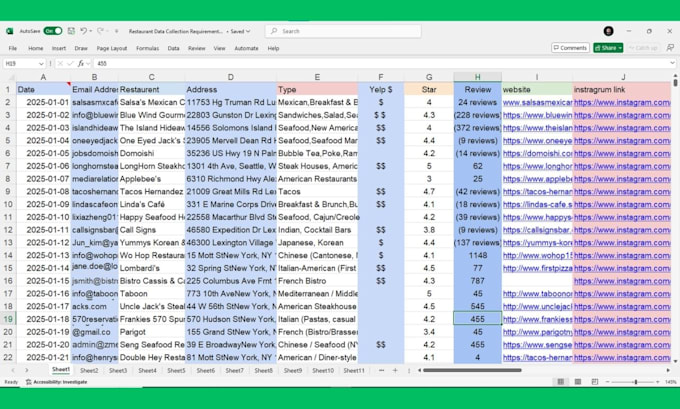680x409 pixels.
Task: Expand the Name Box dropdown arrow
Action: click(x=41, y=64)
